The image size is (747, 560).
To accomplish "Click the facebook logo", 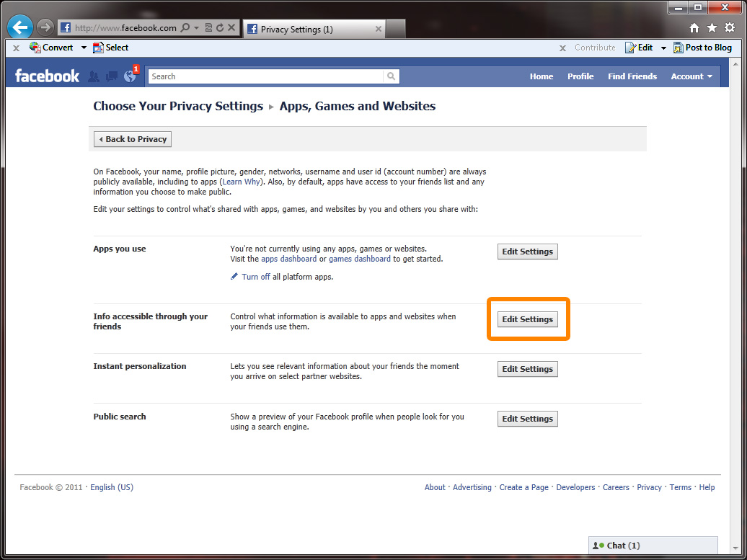I will pos(47,76).
